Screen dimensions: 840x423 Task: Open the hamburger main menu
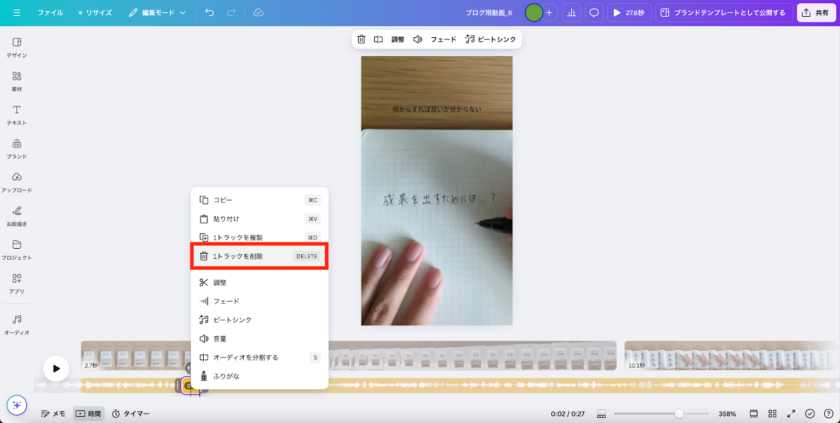point(16,12)
